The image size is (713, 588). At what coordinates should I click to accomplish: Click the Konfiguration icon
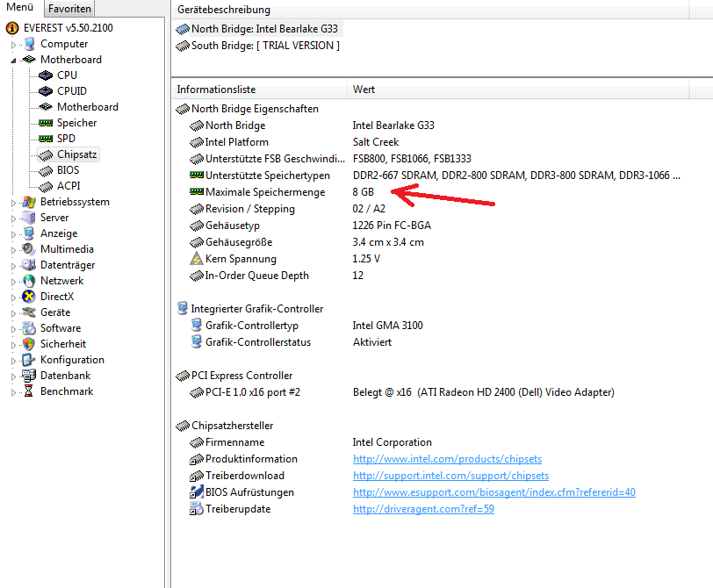tap(29, 360)
